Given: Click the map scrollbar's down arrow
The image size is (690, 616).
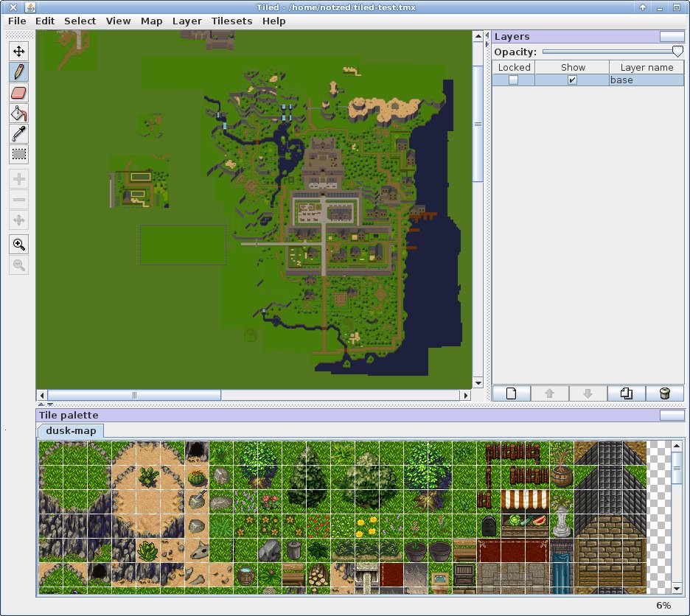Looking at the screenshot, I should click(x=478, y=383).
